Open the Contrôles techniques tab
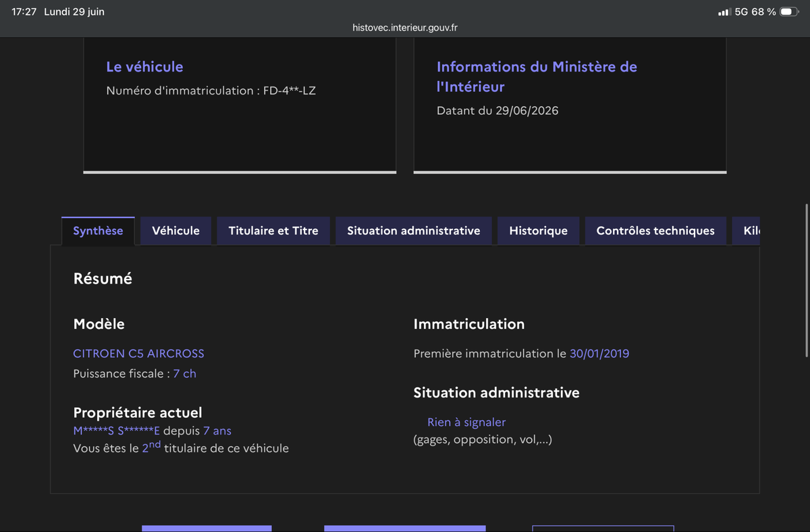This screenshot has height=532, width=810. pos(655,231)
